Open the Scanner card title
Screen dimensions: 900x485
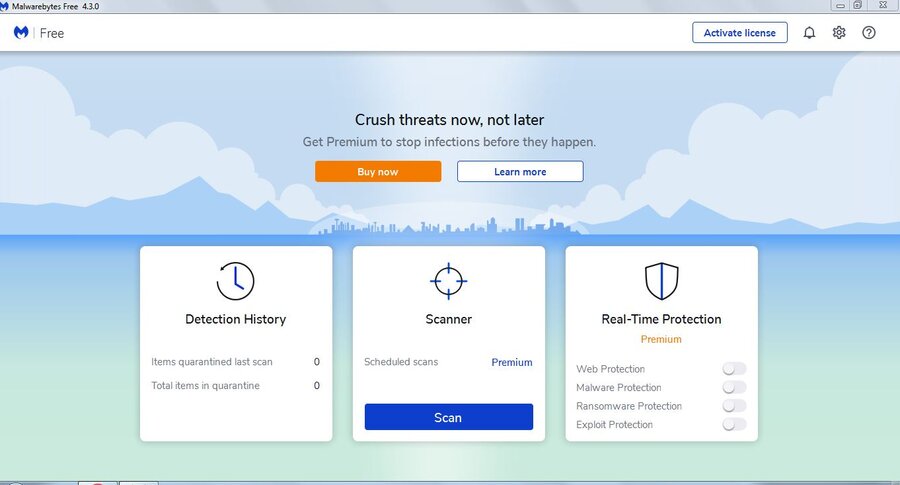(x=448, y=319)
